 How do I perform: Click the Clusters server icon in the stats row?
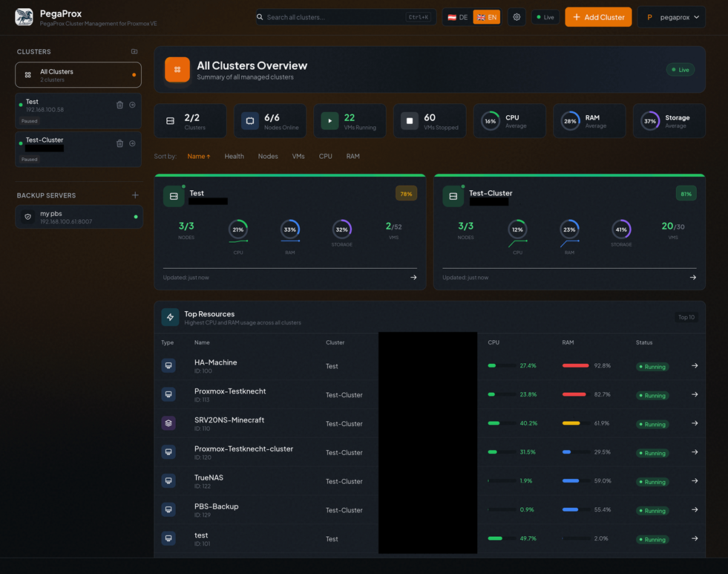coord(171,121)
